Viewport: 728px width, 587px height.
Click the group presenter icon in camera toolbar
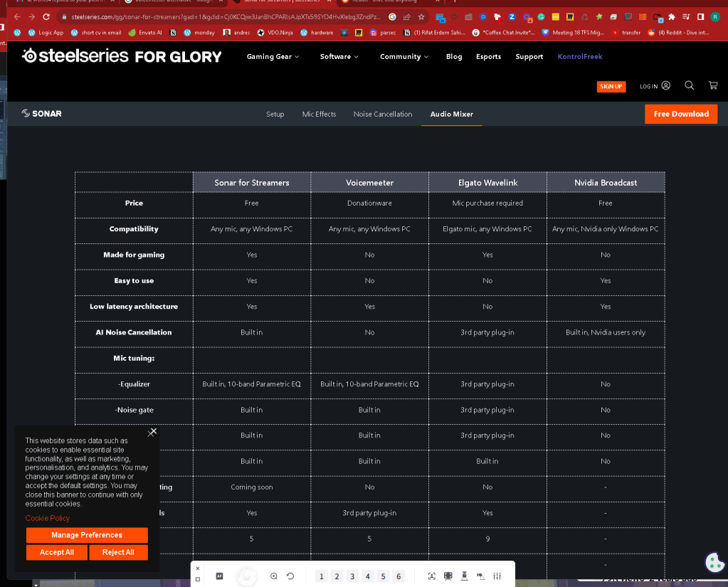point(448,576)
